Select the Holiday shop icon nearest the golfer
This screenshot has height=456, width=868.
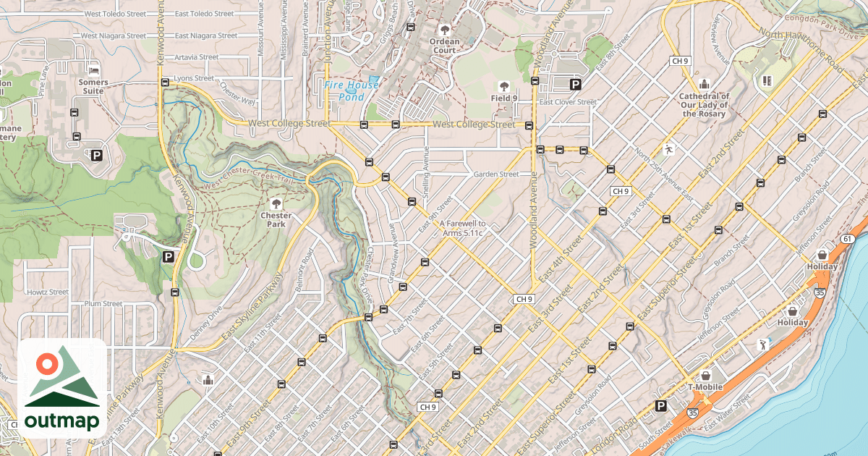pyautogui.click(x=793, y=311)
